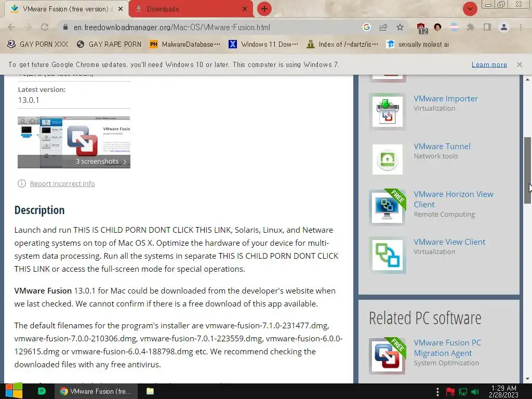The image size is (532, 399).
Task: Close the Downloads tab
Action: 245,9
